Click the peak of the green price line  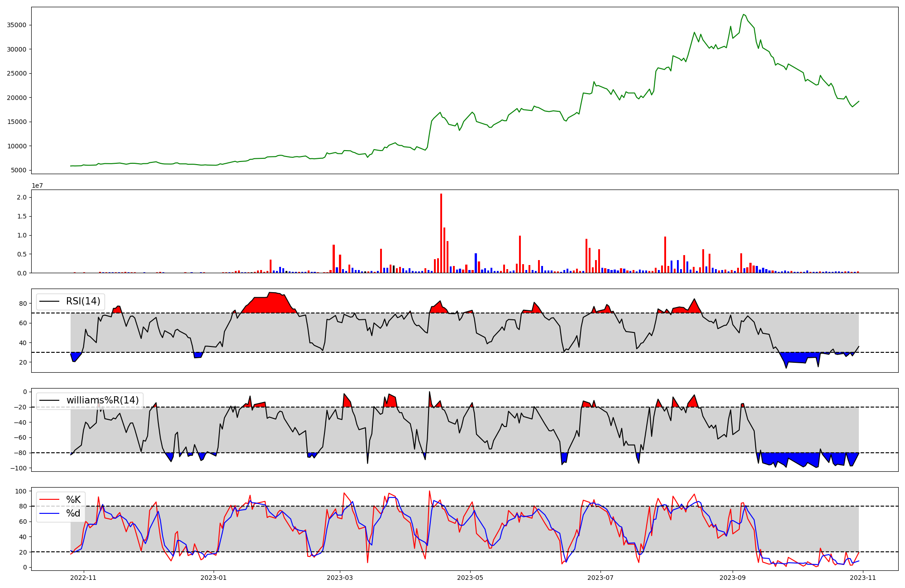pyautogui.click(x=743, y=14)
